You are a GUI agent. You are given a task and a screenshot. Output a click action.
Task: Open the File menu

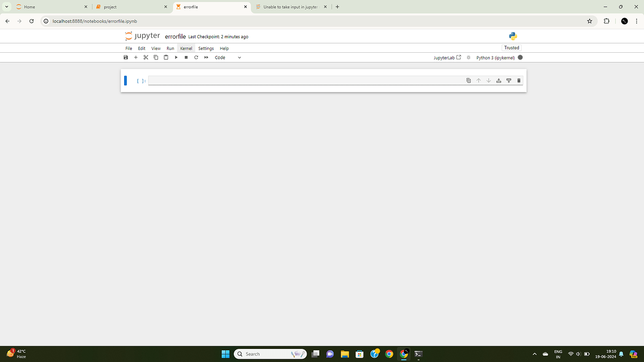[129, 49]
